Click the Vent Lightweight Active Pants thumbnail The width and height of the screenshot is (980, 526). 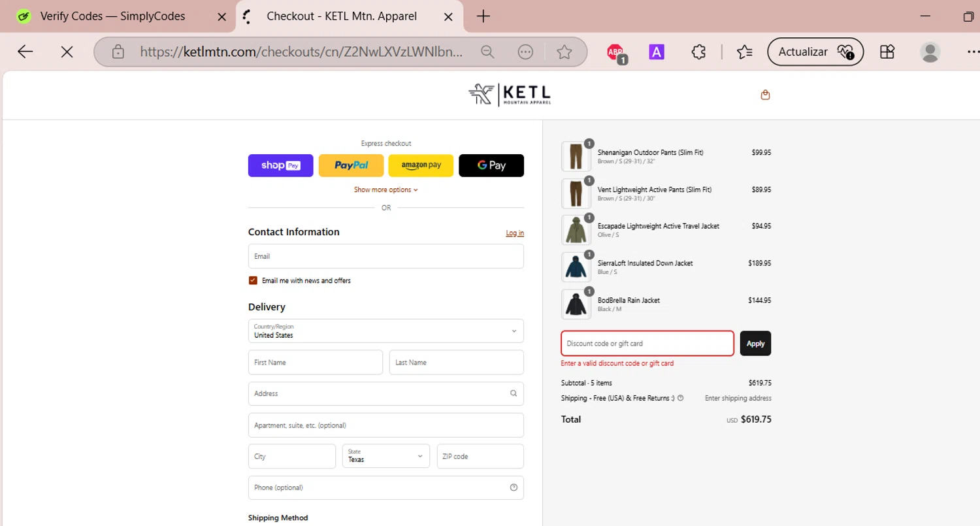[x=576, y=194]
